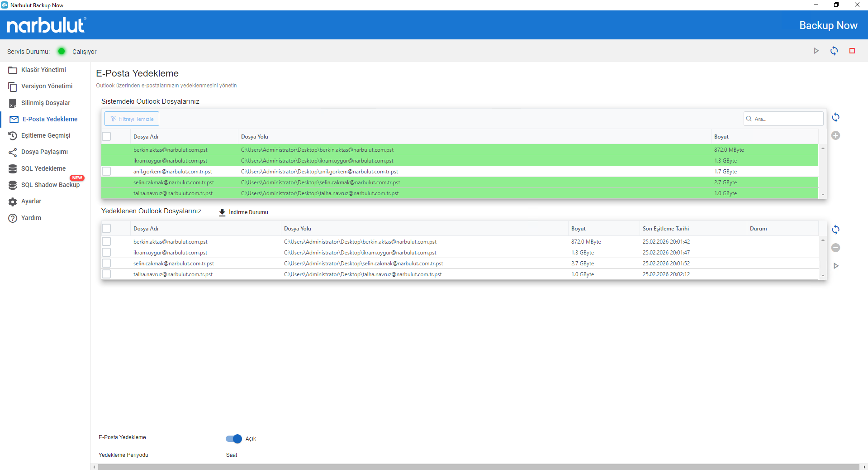Click the red stop service icon
The image size is (868, 470).
click(x=852, y=51)
